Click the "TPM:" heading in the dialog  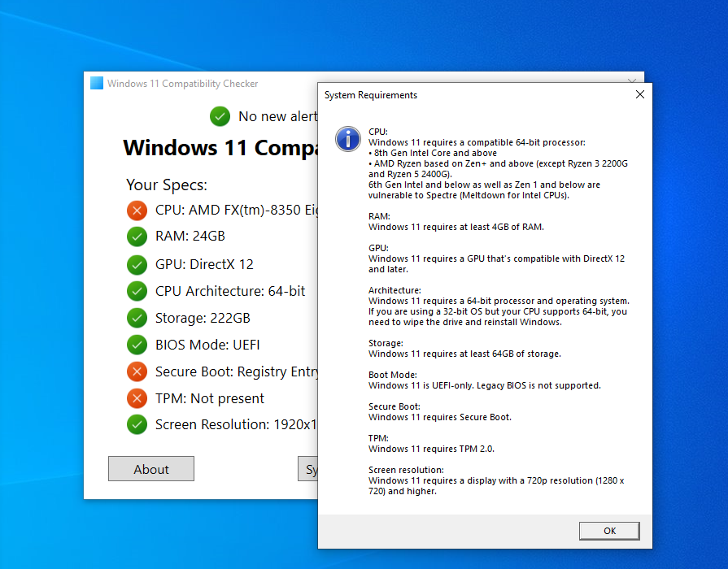pos(378,438)
